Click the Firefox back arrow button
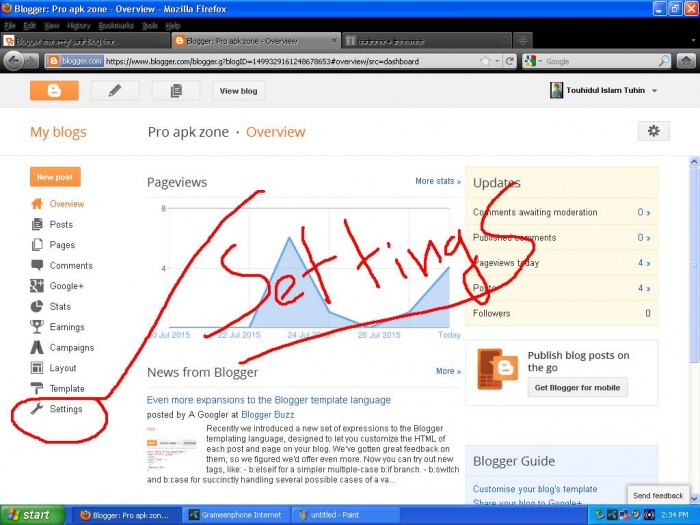The width and height of the screenshot is (700, 525). click(x=13, y=61)
